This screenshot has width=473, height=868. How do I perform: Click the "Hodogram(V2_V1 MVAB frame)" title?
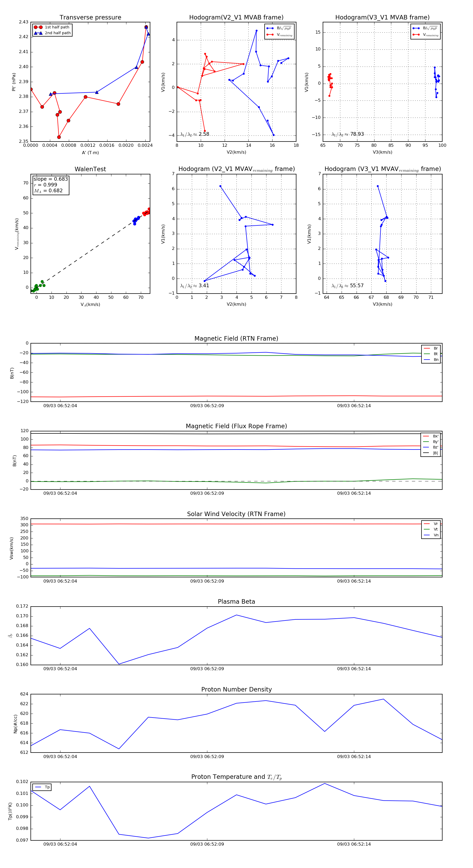point(236,18)
